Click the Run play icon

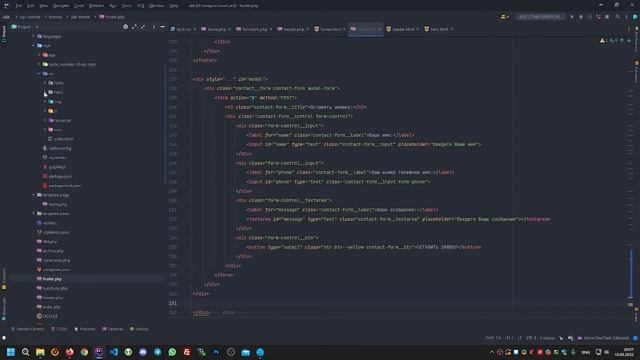[572, 17]
